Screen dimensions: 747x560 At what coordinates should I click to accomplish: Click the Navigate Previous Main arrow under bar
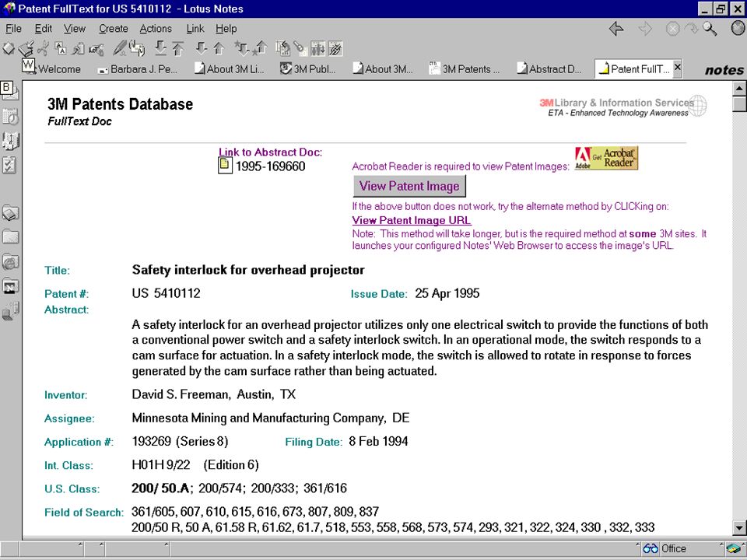tap(178, 47)
